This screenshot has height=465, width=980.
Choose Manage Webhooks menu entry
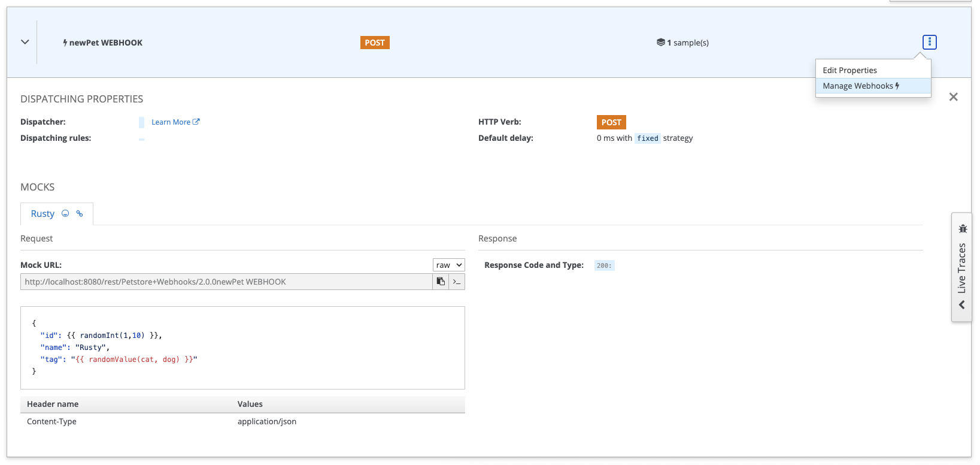(860, 86)
